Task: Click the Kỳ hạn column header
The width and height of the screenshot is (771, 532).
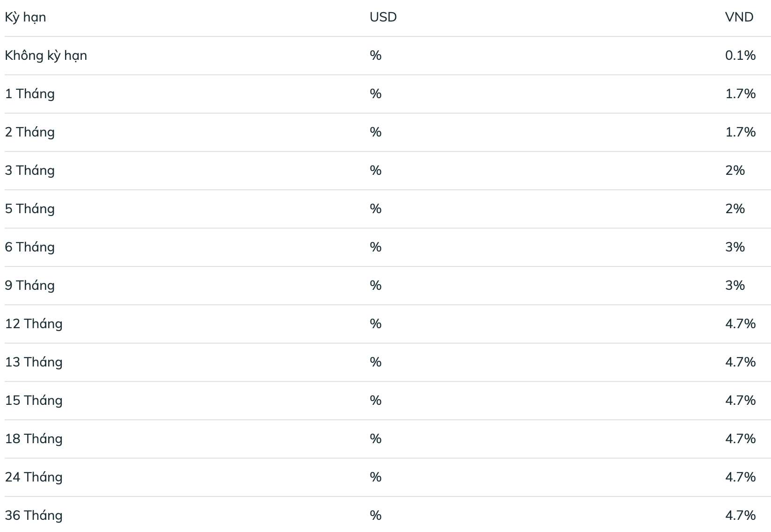Action: 25,17
